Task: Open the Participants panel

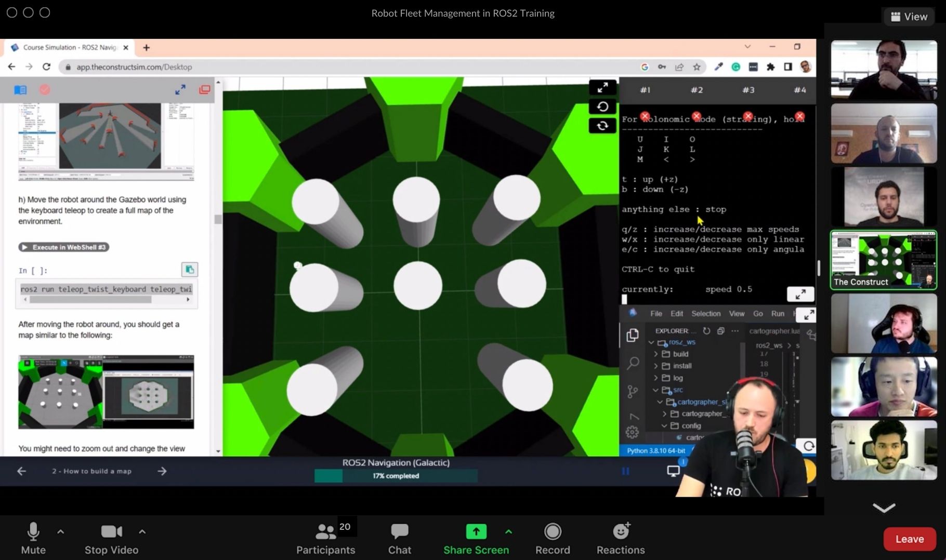Action: point(325,538)
